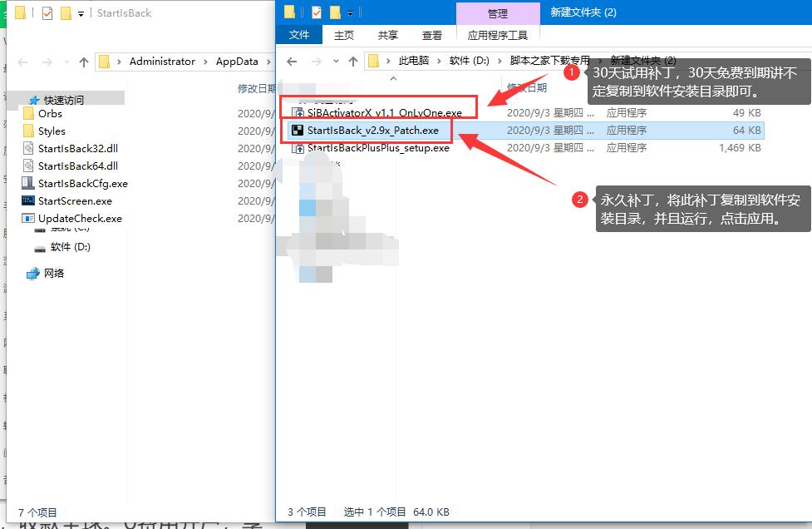Screen dimensions: 812x529
Task: Click the 49 KB size cell
Action: (x=746, y=112)
